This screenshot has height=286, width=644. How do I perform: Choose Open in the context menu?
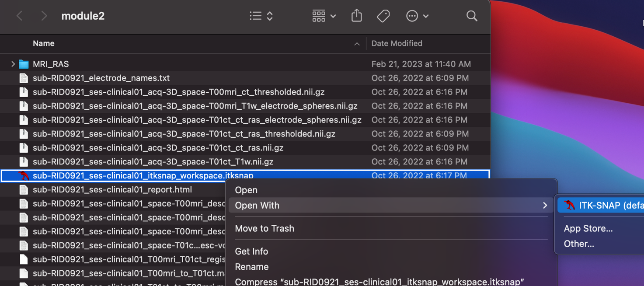(x=246, y=190)
